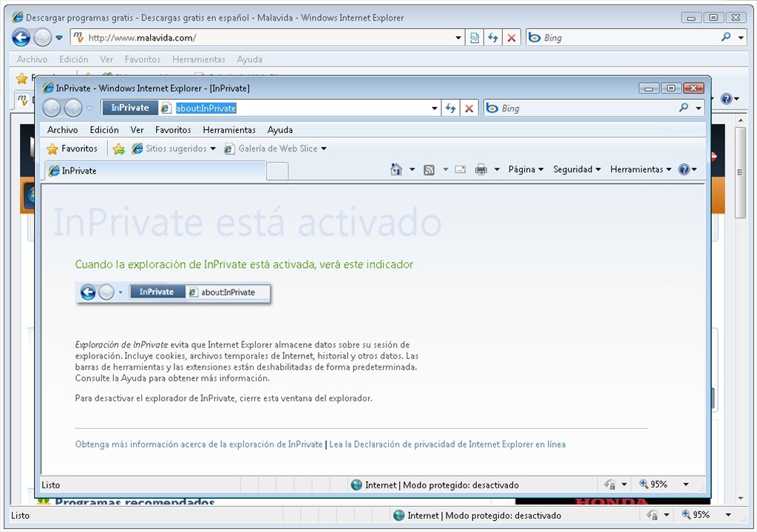757x532 pixels.
Task: Open link about InPrivate exploration information
Action: (198, 444)
